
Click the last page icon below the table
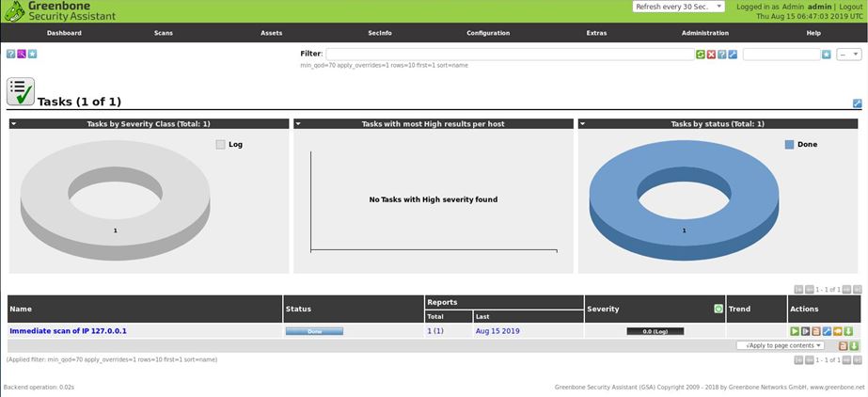coord(858,360)
